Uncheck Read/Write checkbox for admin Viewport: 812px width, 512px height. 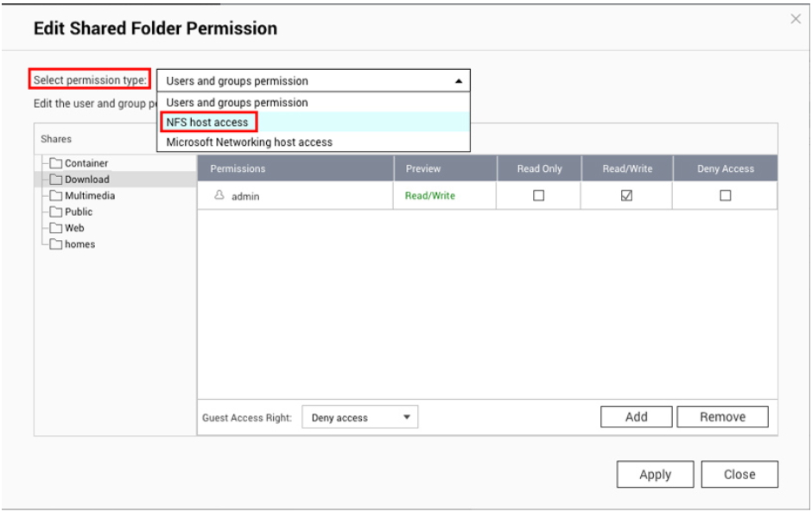coord(627,196)
